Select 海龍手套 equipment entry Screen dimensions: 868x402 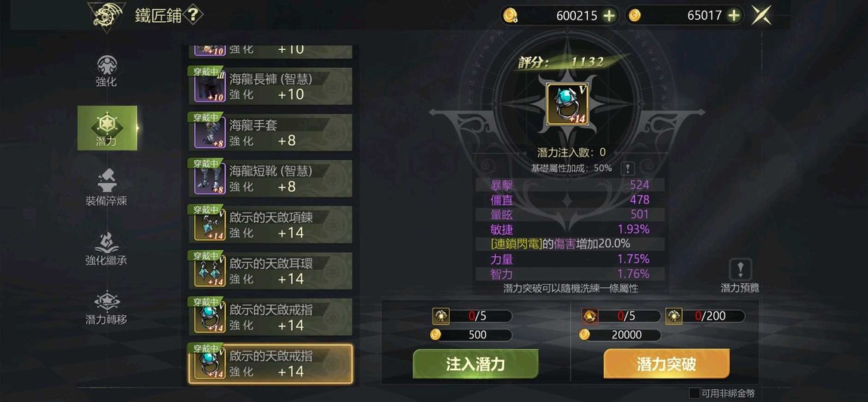click(x=270, y=132)
